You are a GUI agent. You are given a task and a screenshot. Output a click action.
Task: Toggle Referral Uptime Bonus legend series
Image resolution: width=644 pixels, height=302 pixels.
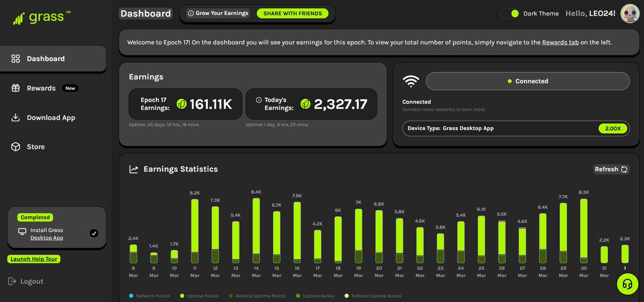pyautogui.click(x=372, y=296)
